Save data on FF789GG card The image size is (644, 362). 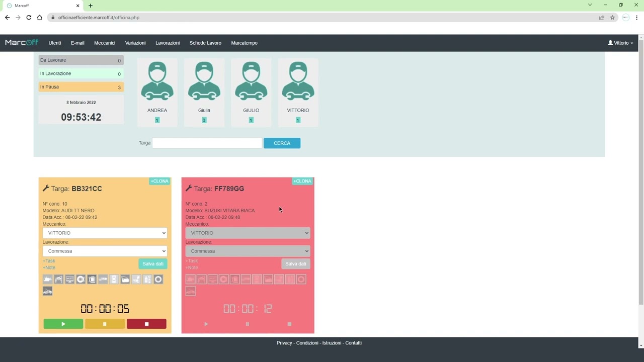296,264
